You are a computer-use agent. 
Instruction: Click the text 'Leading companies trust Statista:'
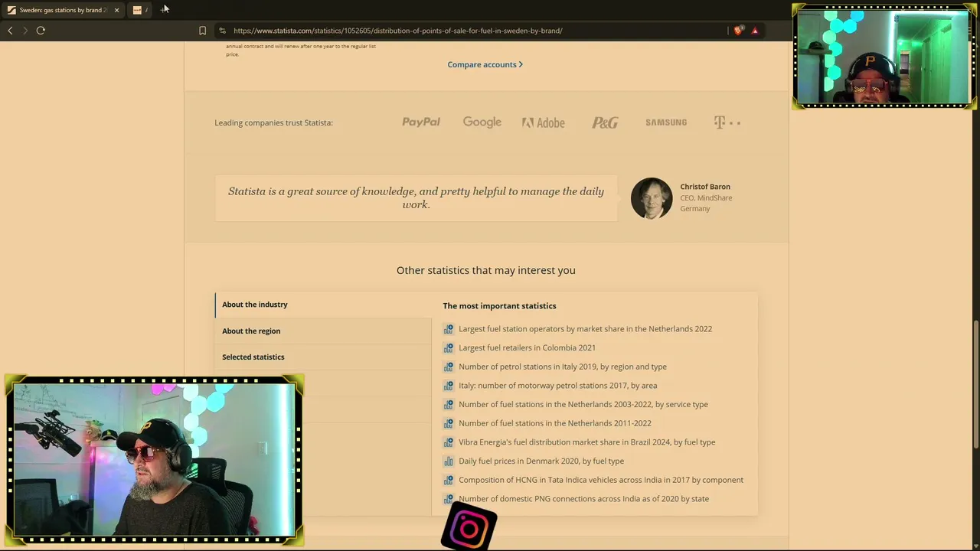coord(273,122)
